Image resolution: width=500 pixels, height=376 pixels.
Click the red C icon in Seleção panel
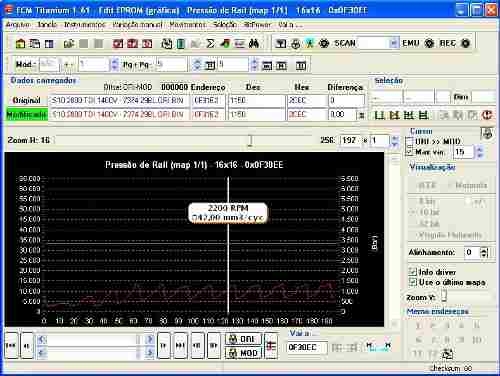click(487, 115)
